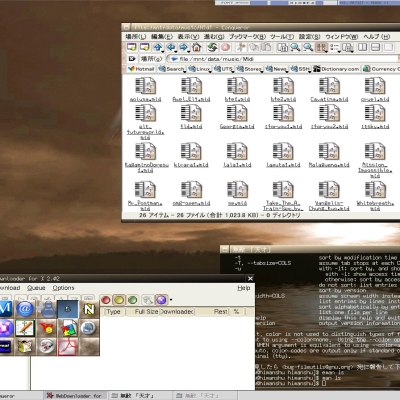Screen dimensions: 400x400
Task: Click the red Stop loading icon
Action: [225, 47]
